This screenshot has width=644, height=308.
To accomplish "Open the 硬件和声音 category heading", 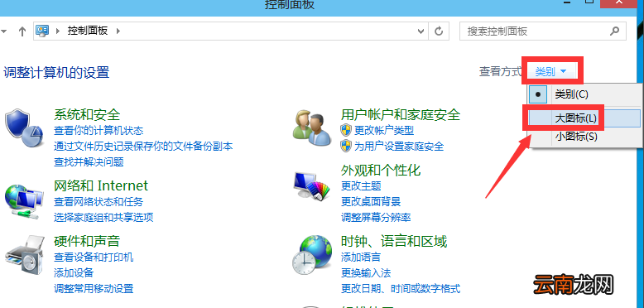I will [x=87, y=242].
